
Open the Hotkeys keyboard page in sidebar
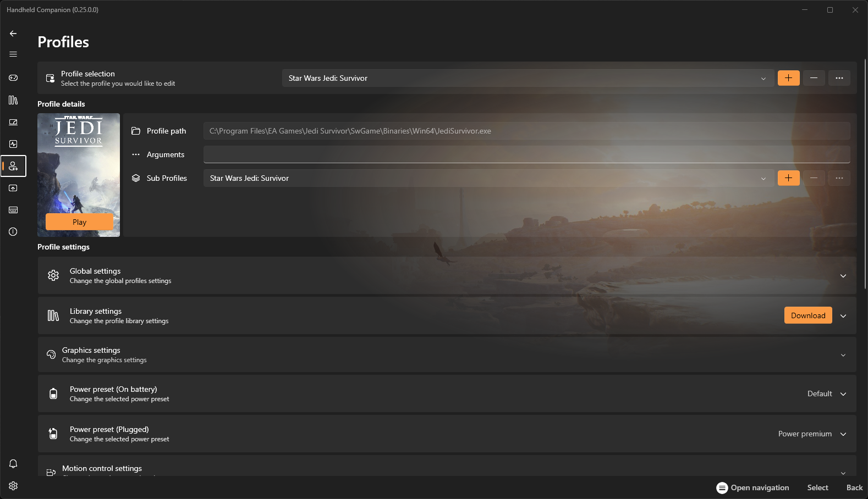click(13, 210)
